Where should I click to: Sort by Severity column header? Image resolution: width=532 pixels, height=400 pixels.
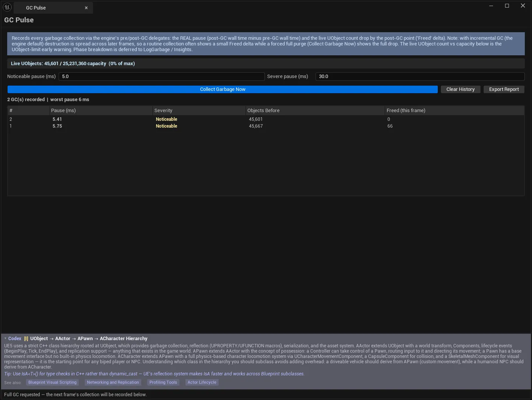point(199,111)
